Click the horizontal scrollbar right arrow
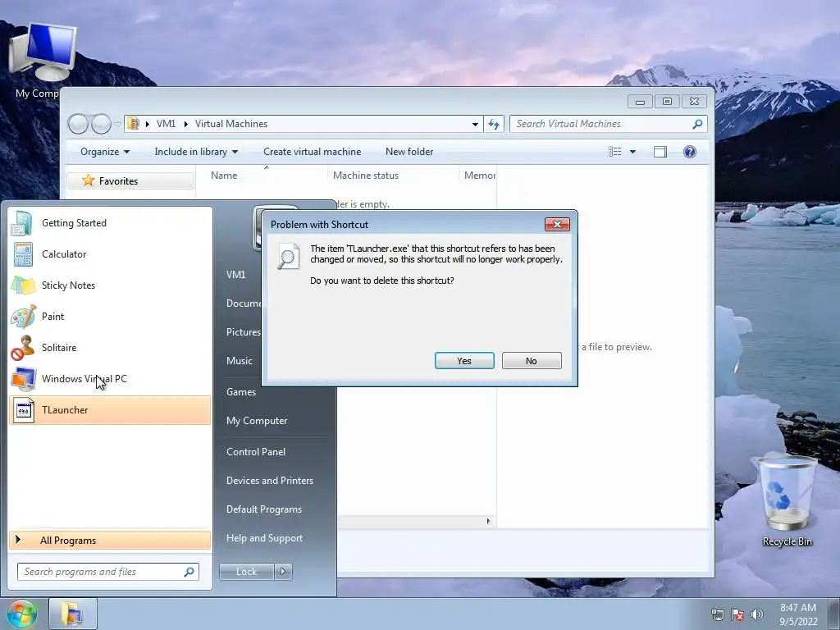840x630 pixels. click(x=488, y=521)
